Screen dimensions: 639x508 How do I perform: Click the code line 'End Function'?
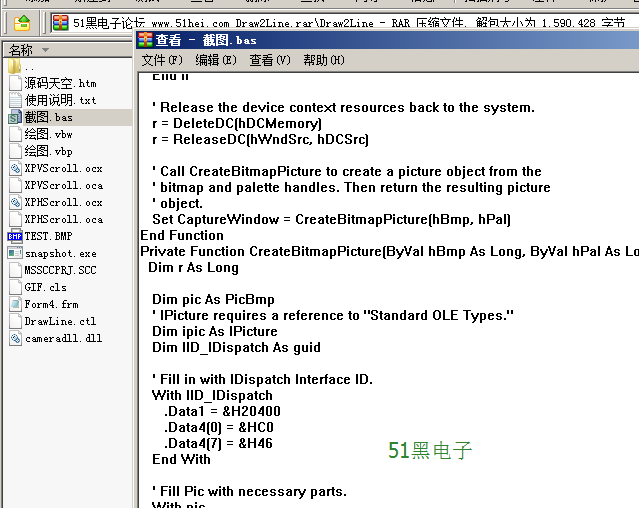coord(182,235)
